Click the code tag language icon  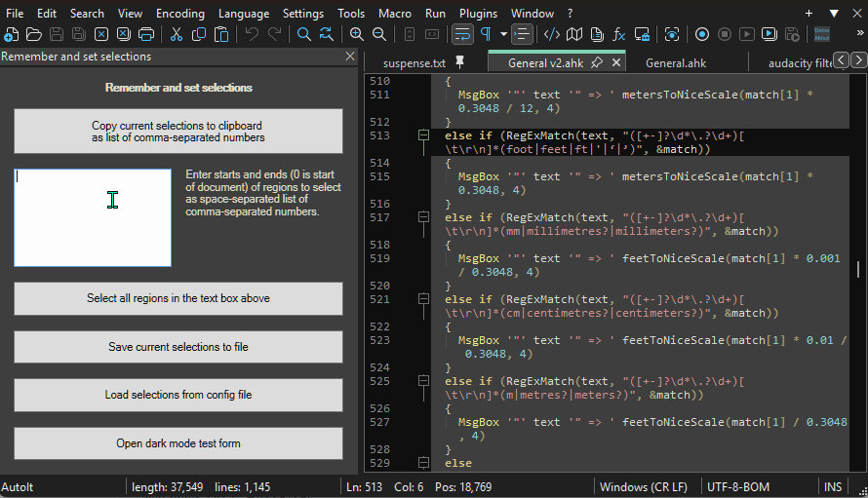(x=552, y=34)
